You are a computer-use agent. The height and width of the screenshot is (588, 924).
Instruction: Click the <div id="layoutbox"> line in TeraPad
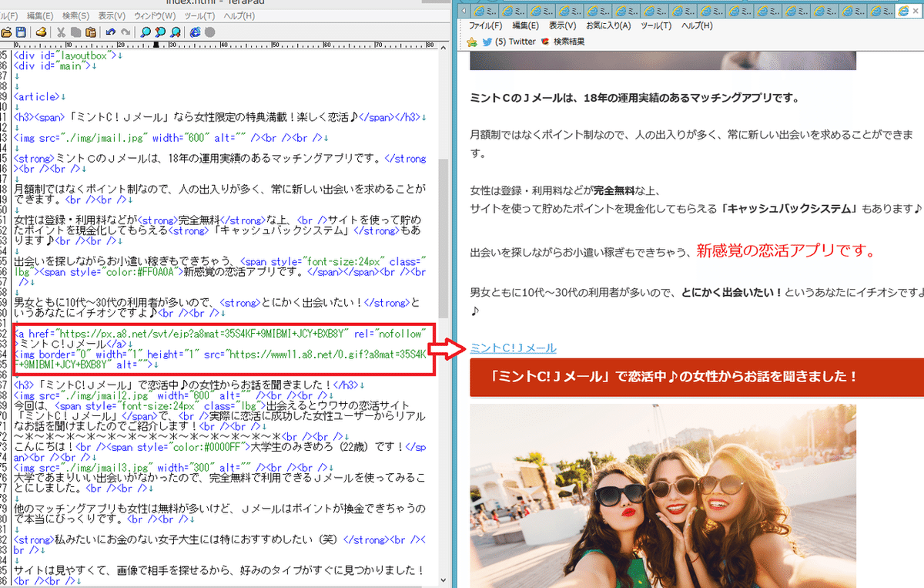pyautogui.click(x=69, y=55)
